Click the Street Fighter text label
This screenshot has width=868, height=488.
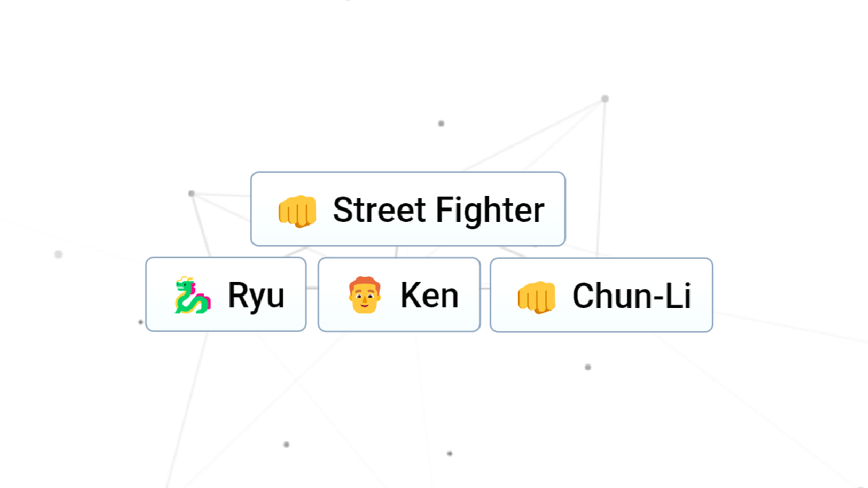[x=438, y=210]
